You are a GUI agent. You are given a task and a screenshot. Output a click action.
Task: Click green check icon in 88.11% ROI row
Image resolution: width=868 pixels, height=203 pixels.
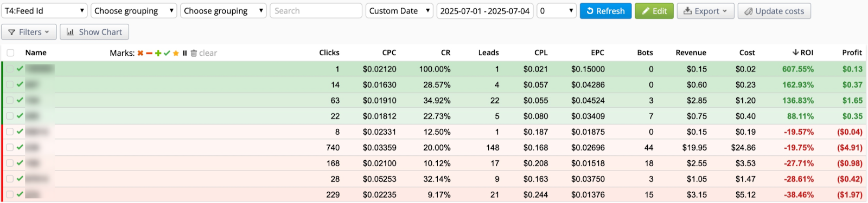[20, 116]
